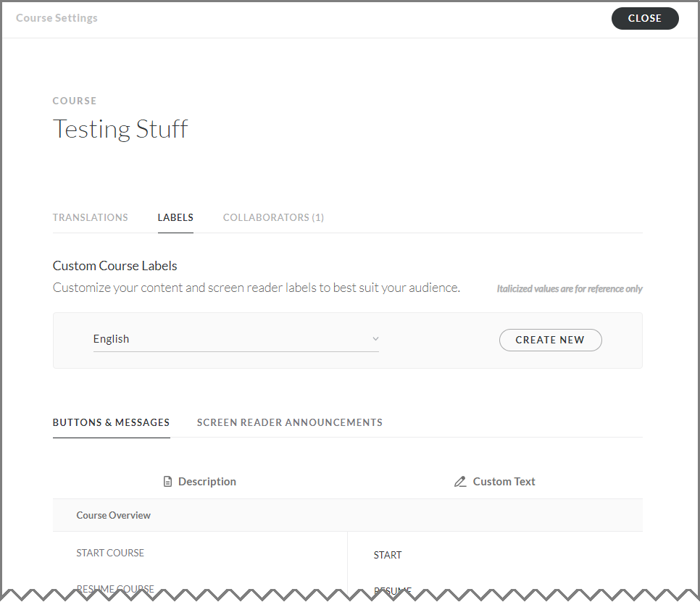Click the italicized values reference note
This screenshot has height=602, width=700.
click(x=570, y=289)
